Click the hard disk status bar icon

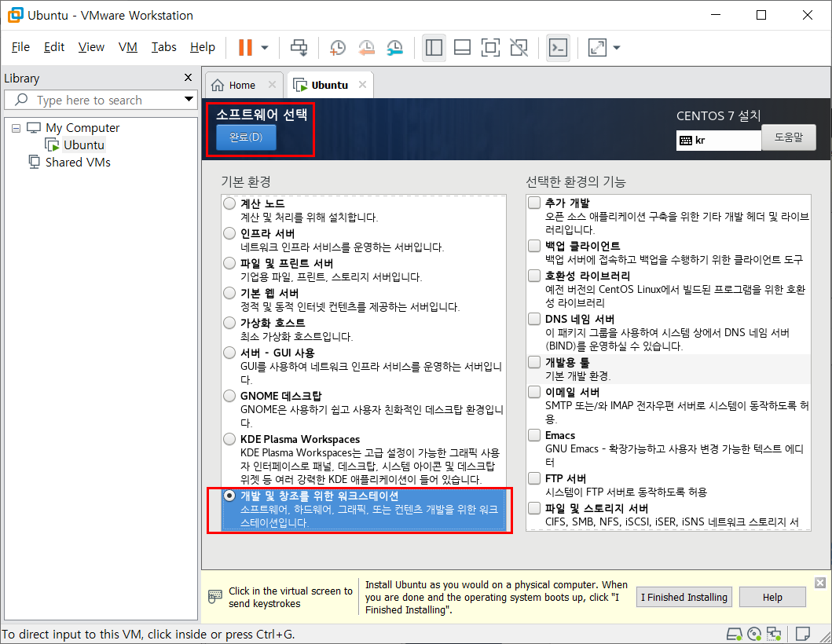pos(735,634)
